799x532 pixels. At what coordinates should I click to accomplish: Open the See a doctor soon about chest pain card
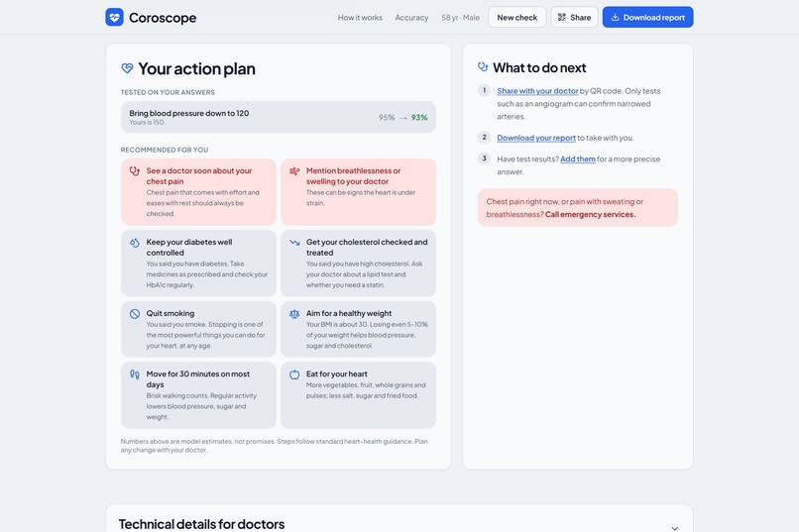(198, 192)
